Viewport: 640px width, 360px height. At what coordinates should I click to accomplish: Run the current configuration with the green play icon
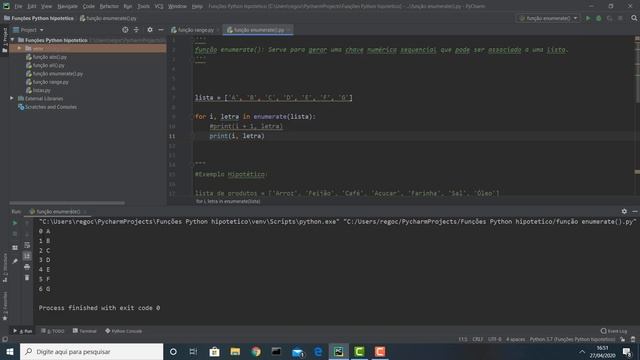588,18
